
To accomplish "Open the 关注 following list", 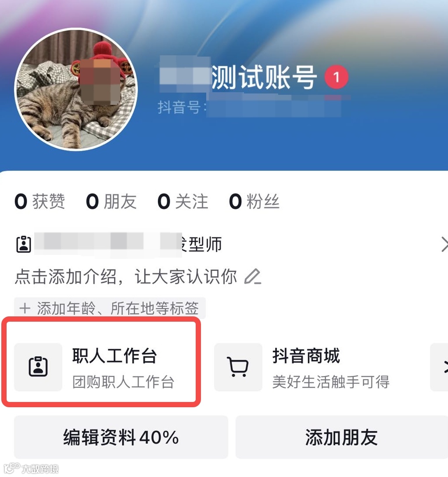I will click(183, 201).
